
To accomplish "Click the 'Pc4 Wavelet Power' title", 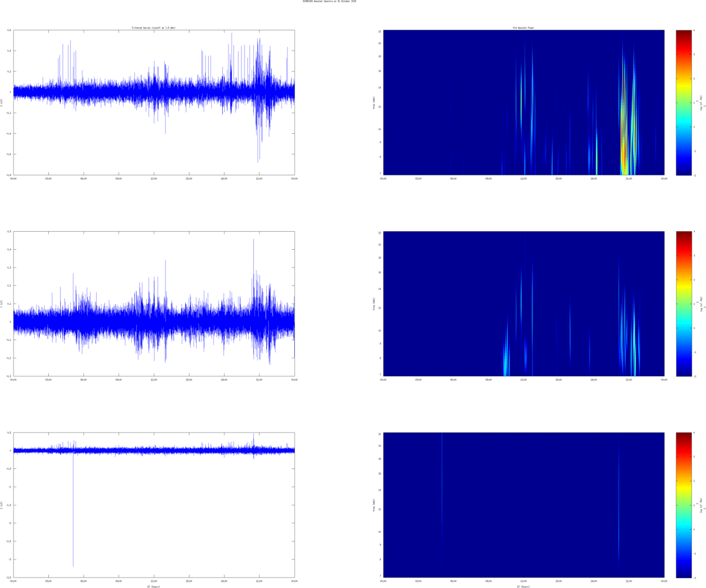I will 523,28.
